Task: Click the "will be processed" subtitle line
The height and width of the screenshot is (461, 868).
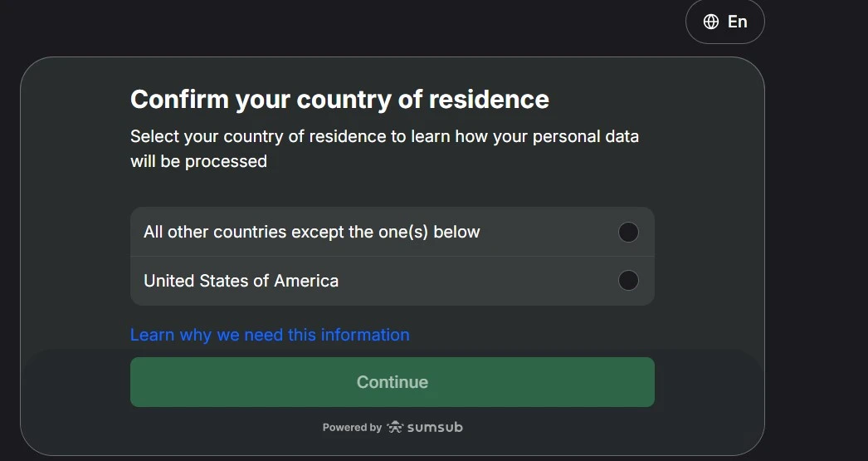Action: [198, 161]
